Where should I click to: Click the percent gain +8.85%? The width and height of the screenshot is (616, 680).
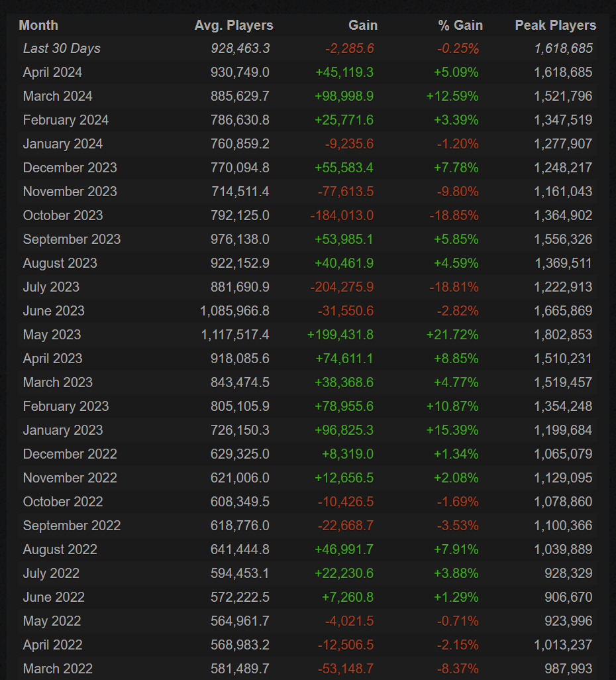(x=456, y=359)
